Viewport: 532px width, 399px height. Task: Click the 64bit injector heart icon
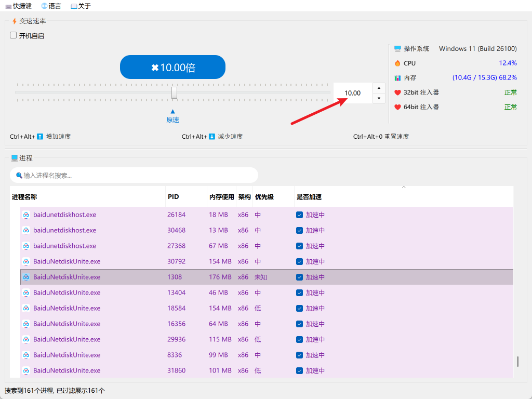pyautogui.click(x=397, y=107)
